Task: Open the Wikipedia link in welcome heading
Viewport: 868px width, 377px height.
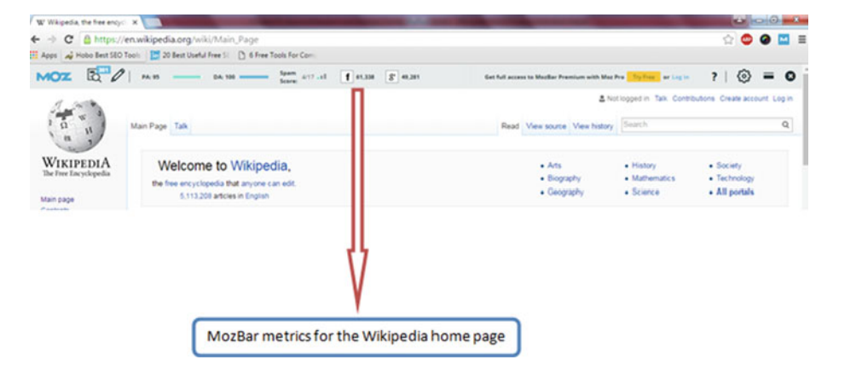Action: [258, 165]
